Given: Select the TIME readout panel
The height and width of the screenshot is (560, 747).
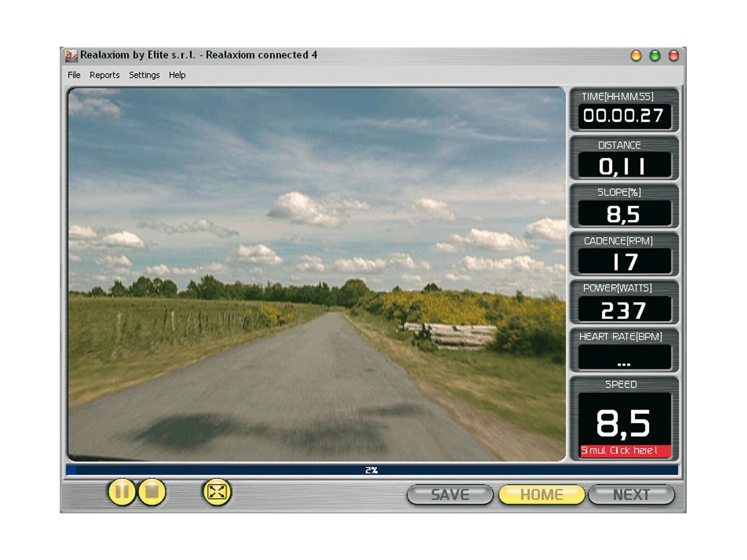Looking at the screenshot, I should tap(624, 111).
